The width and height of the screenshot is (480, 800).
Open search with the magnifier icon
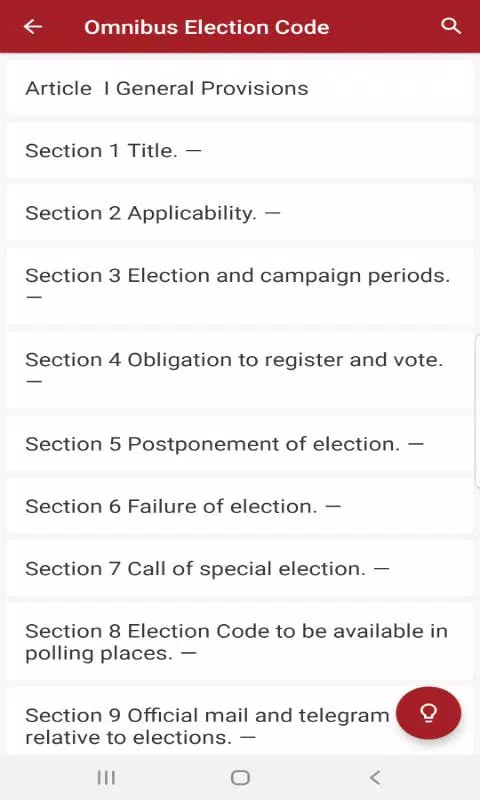[x=450, y=26]
